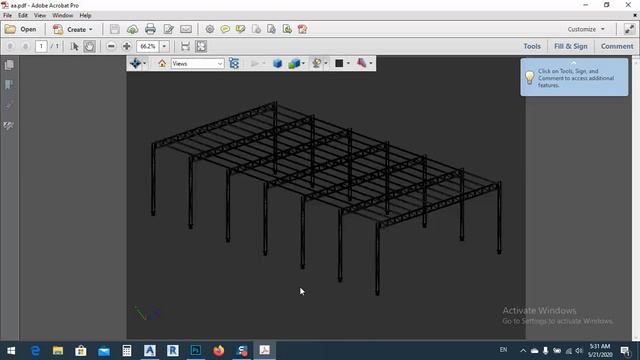Open the Windows Start menu

tap(11, 351)
